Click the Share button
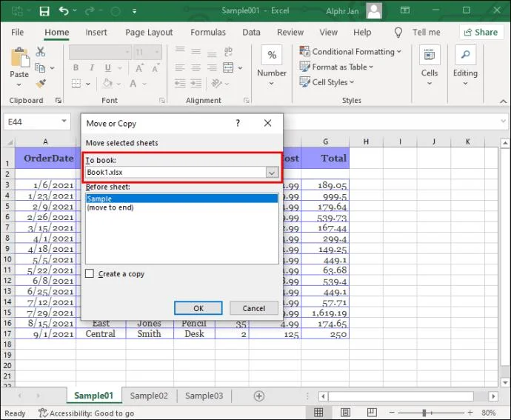 tap(481, 33)
